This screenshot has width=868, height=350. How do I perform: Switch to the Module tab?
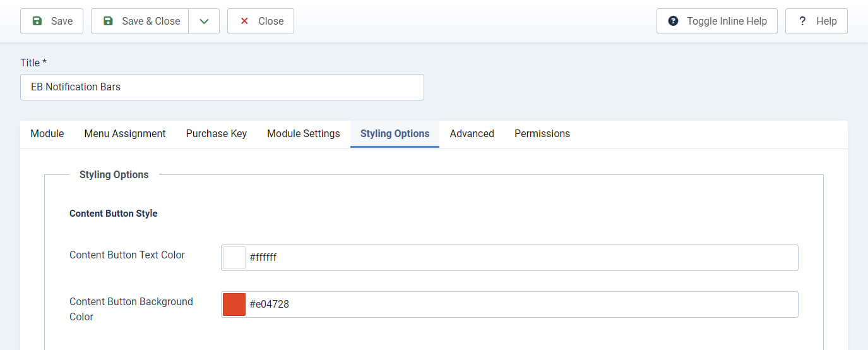47,133
